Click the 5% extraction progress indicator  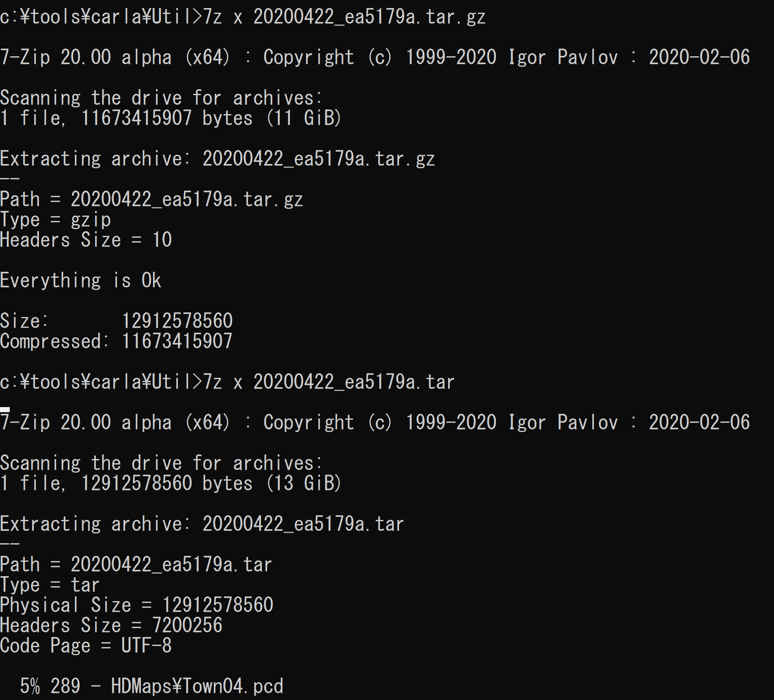tap(30, 686)
